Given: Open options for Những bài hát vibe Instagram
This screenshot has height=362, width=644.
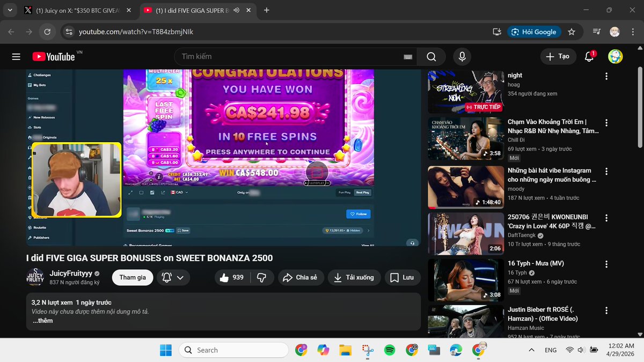Looking at the screenshot, I should tap(606, 171).
